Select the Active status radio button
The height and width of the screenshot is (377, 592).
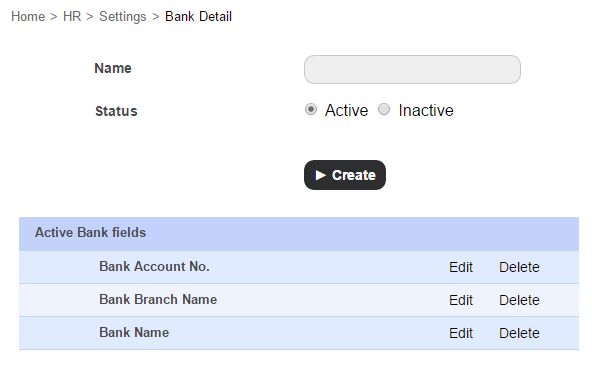[311, 109]
